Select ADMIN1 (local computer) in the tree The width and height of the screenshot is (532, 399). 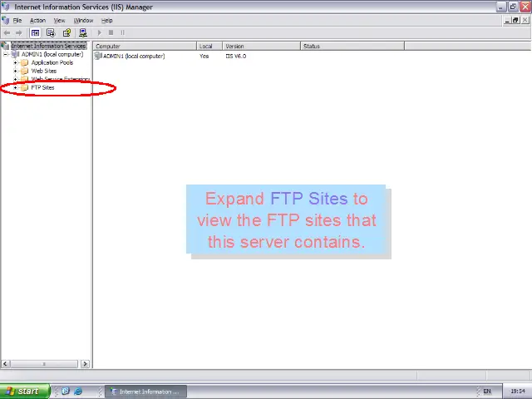52,54
